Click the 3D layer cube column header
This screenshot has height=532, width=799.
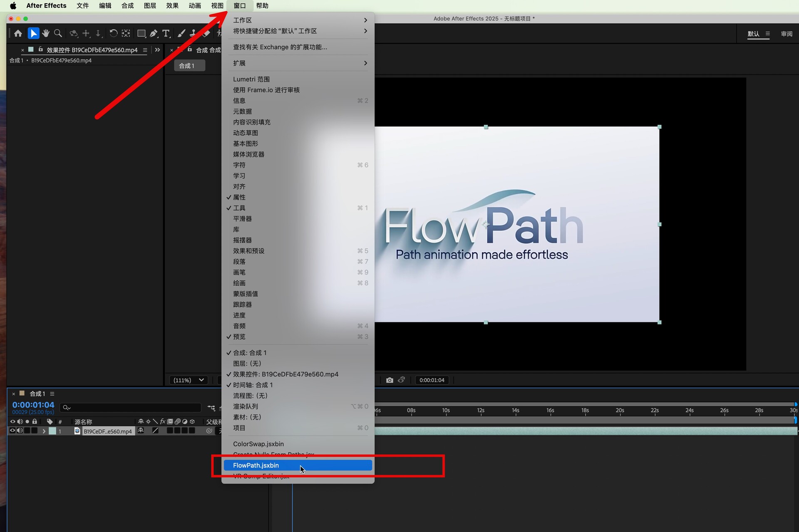[x=192, y=421]
